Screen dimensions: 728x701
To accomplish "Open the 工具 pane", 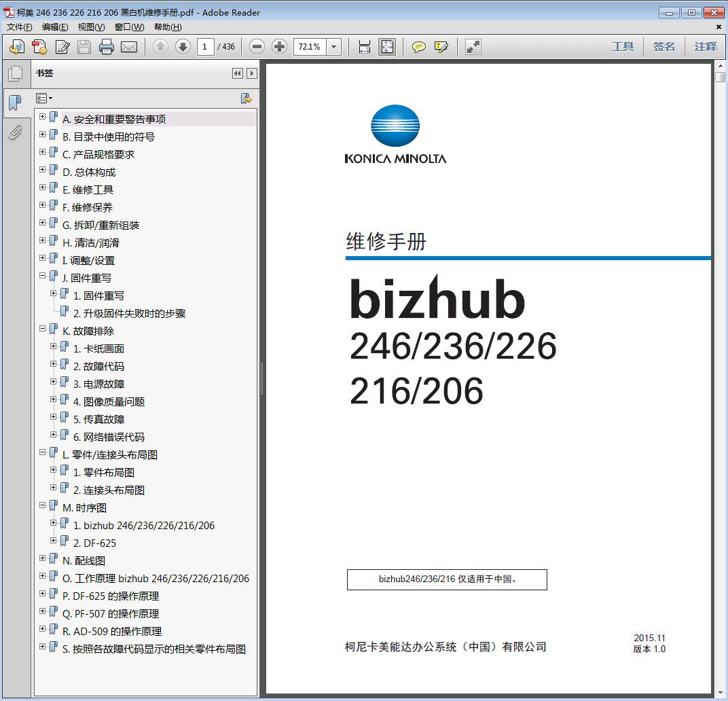I will click(623, 46).
